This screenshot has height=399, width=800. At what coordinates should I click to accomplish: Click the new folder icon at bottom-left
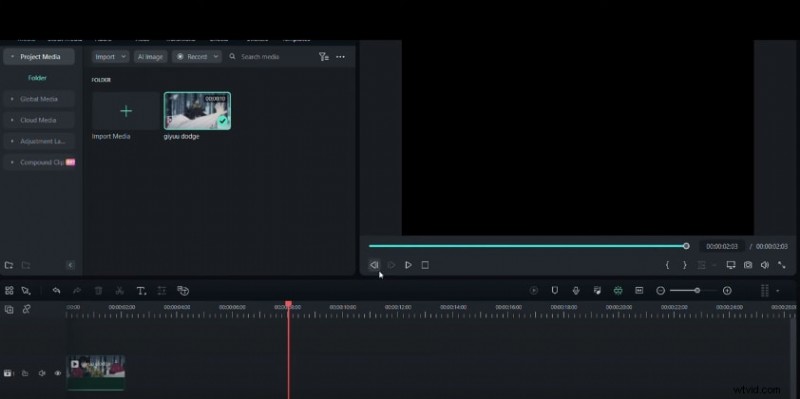9,265
